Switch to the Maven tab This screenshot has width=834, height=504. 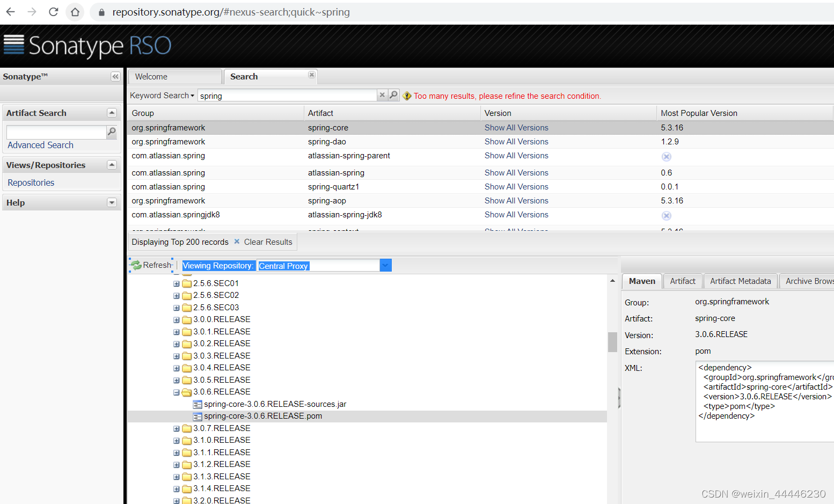pyautogui.click(x=642, y=281)
